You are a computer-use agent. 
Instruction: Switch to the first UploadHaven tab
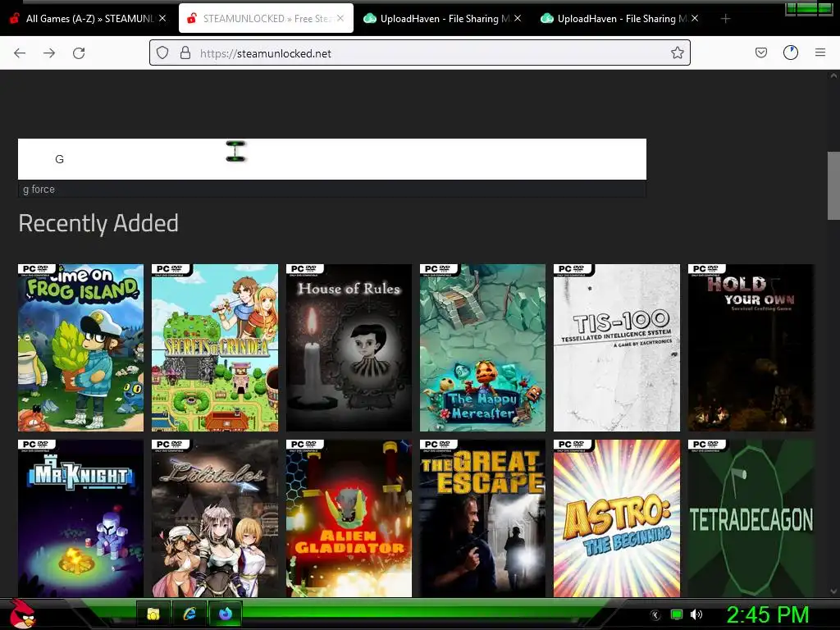tap(444, 19)
